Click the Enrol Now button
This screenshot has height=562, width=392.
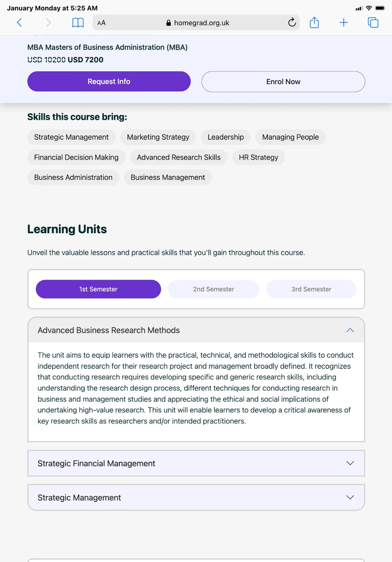(x=283, y=82)
